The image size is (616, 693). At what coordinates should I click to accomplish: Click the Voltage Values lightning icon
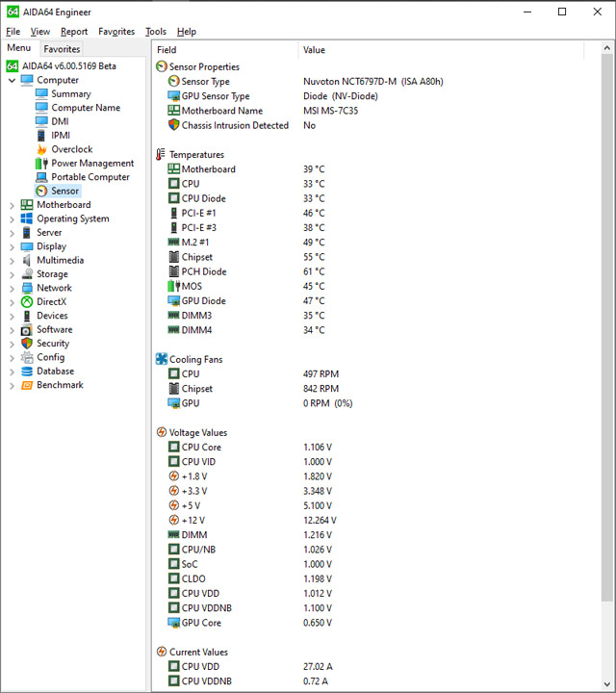click(162, 432)
